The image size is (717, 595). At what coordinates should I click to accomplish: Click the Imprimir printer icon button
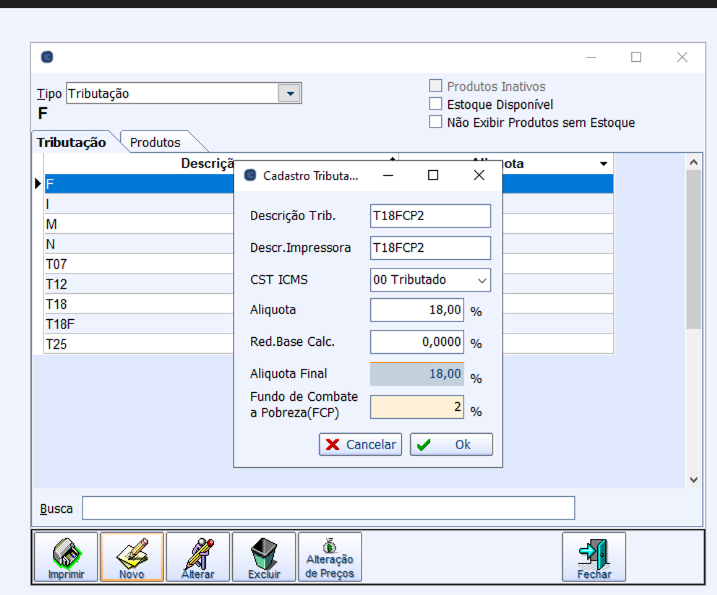(67, 556)
